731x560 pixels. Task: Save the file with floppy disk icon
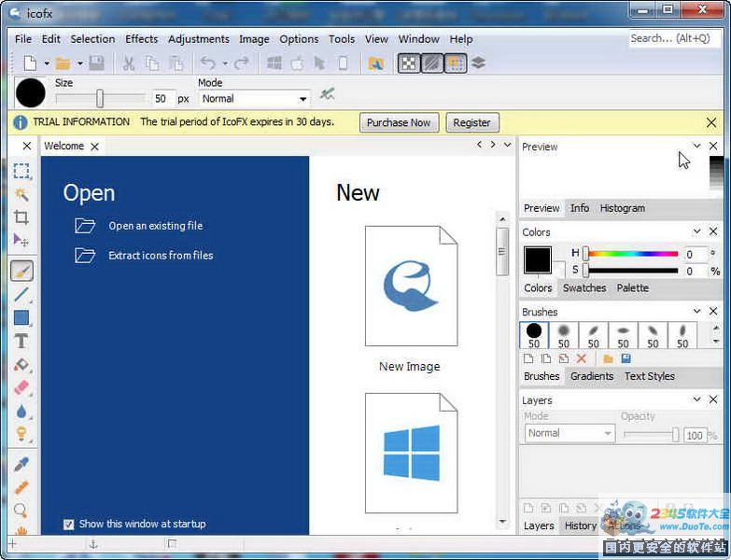[x=96, y=63]
